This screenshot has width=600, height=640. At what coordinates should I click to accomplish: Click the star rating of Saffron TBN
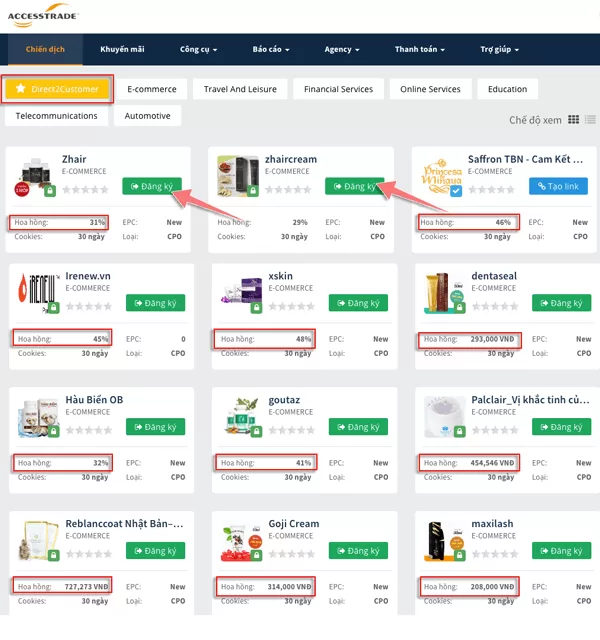click(491, 189)
